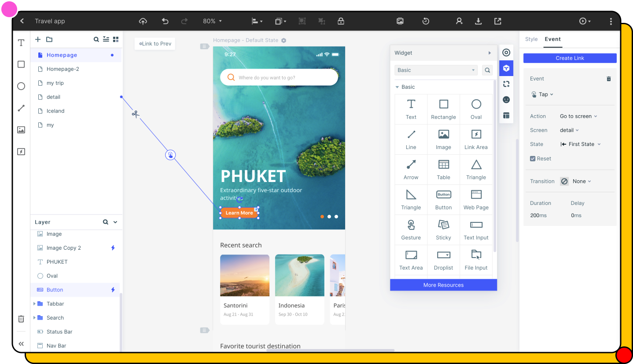This screenshot has height=364, width=633.
Task: Open the Action 'Go to screen' dropdown
Action: point(578,116)
